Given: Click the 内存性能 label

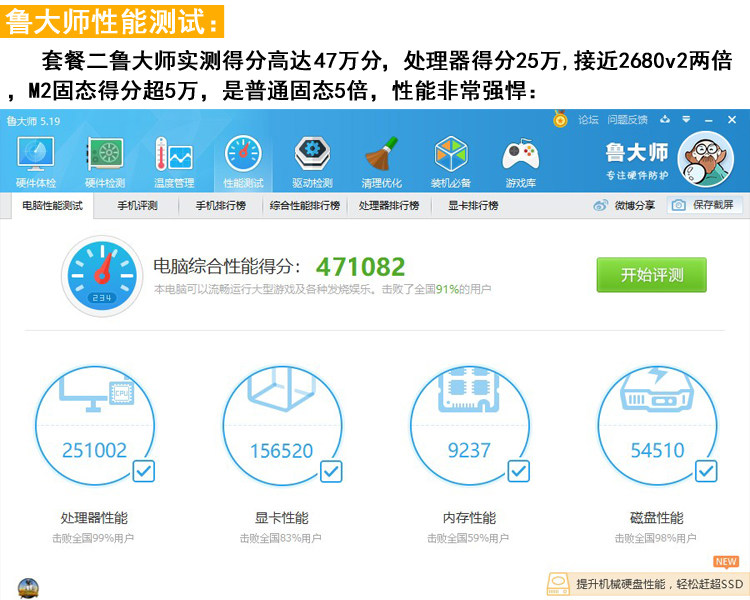Looking at the screenshot, I should pos(469,518).
